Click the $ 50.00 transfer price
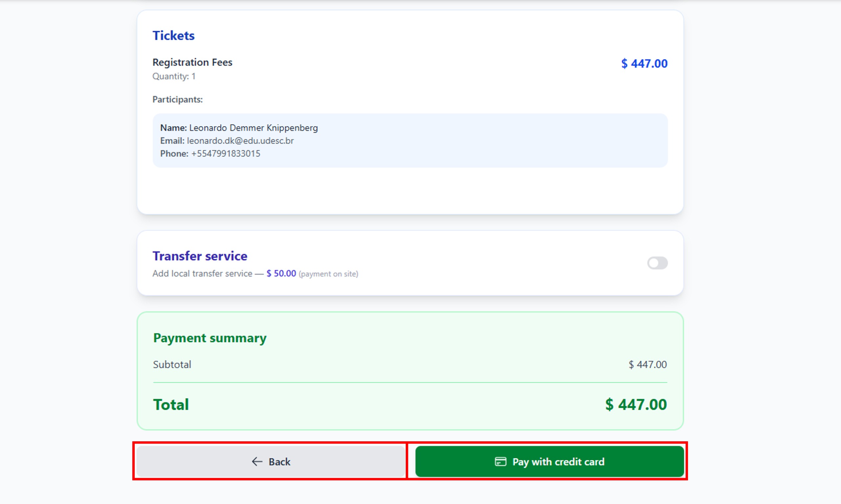 click(281, 273)
